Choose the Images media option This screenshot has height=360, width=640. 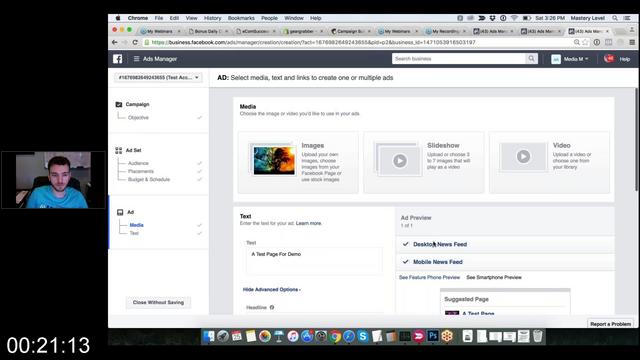pyautogui.click(x=298, y=162)
